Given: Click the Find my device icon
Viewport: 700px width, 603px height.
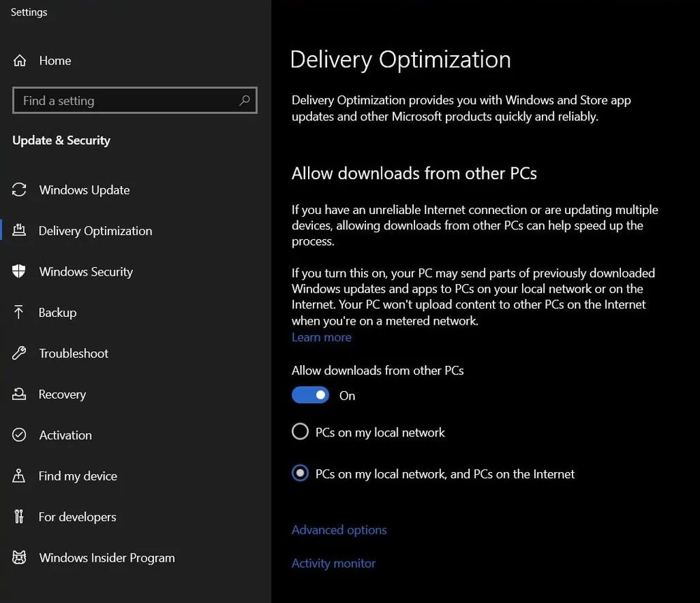Looking at the screenshot, I should [17, 476].
